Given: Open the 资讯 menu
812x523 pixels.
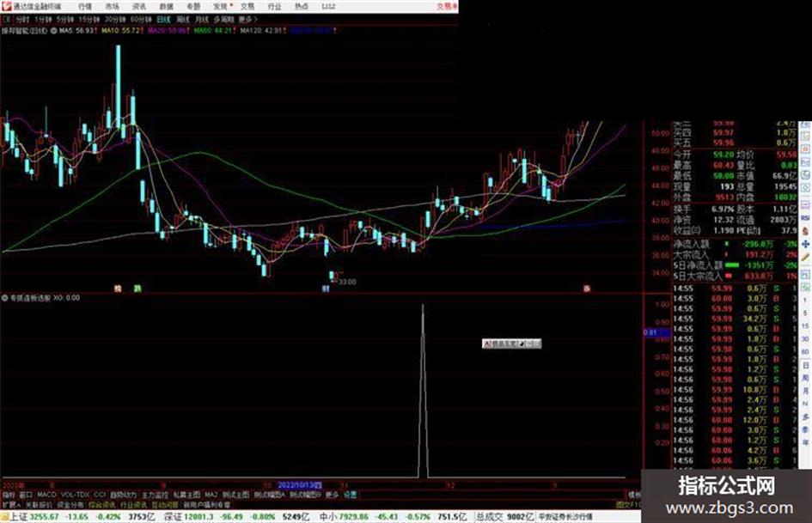Looking at the screenshot, I should [139, 6].
